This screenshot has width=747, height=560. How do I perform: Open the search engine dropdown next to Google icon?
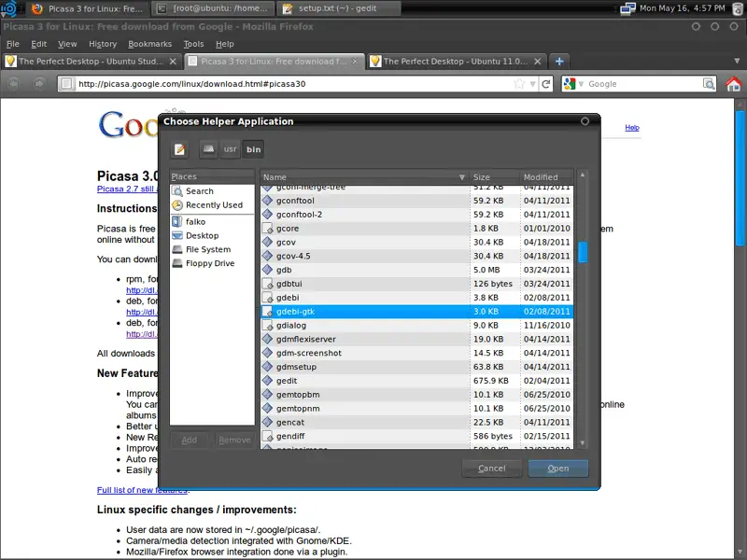(581, 84)
